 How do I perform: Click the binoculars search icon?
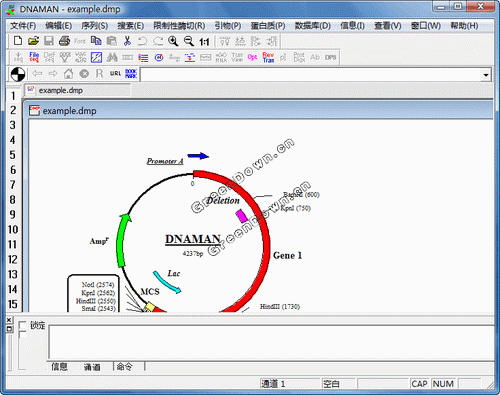point(112,57)
